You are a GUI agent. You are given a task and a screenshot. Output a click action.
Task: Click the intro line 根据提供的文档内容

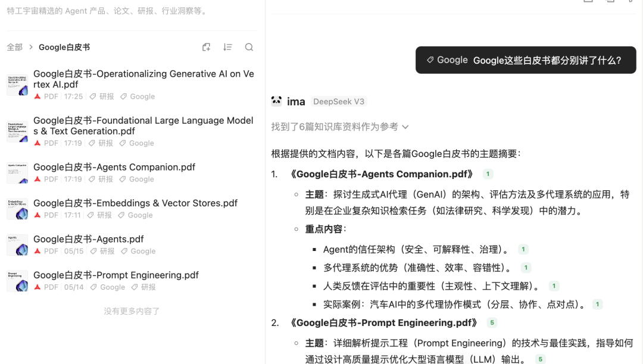click(396, 154)
